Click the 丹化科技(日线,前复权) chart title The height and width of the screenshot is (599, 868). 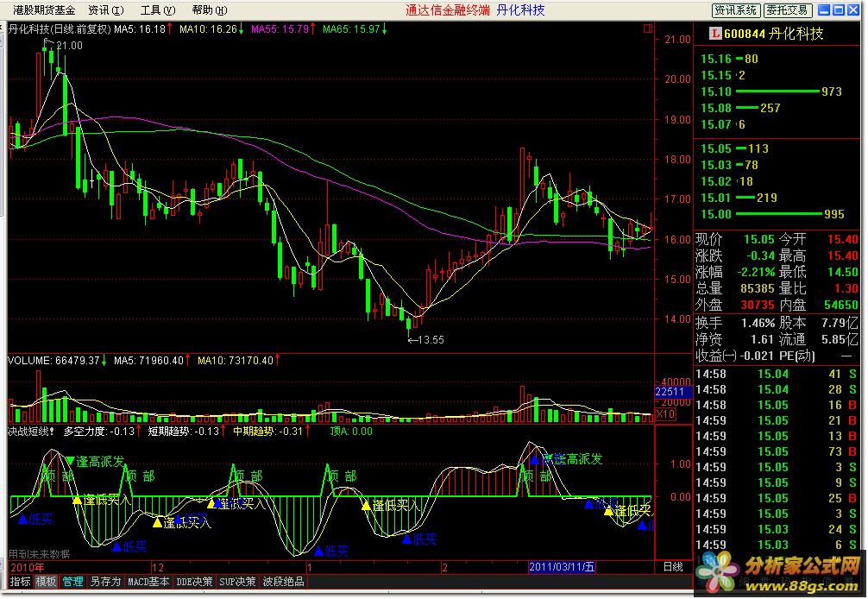pyautogui.click(x=60, y=28)
